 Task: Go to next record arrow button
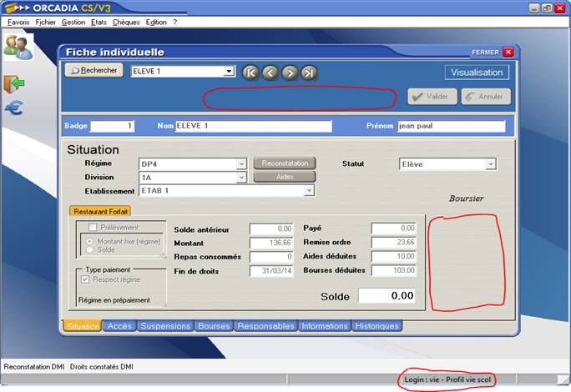(x=290, y=73)
